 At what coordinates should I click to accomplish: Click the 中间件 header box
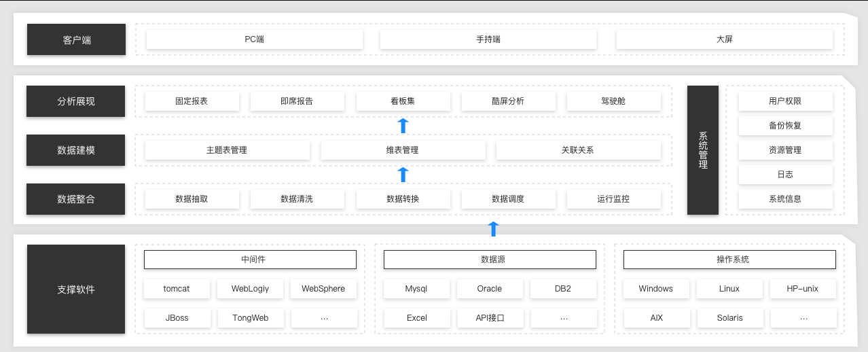pos(250,260)
